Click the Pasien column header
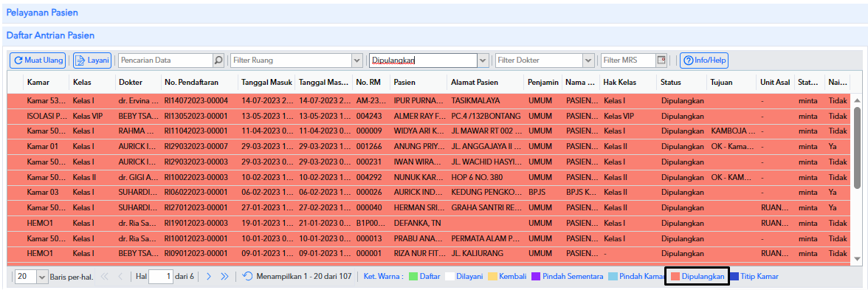This screenshot has width=868, height=290. tap(405, 82)
